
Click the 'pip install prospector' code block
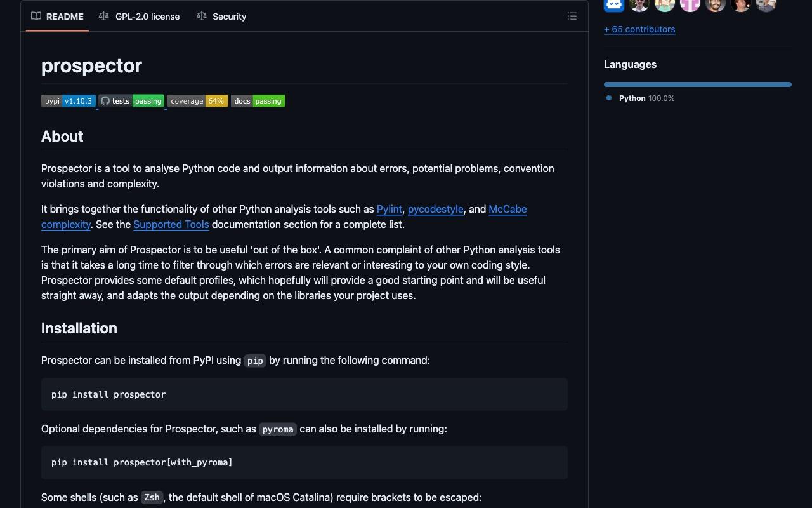point(304,394)
